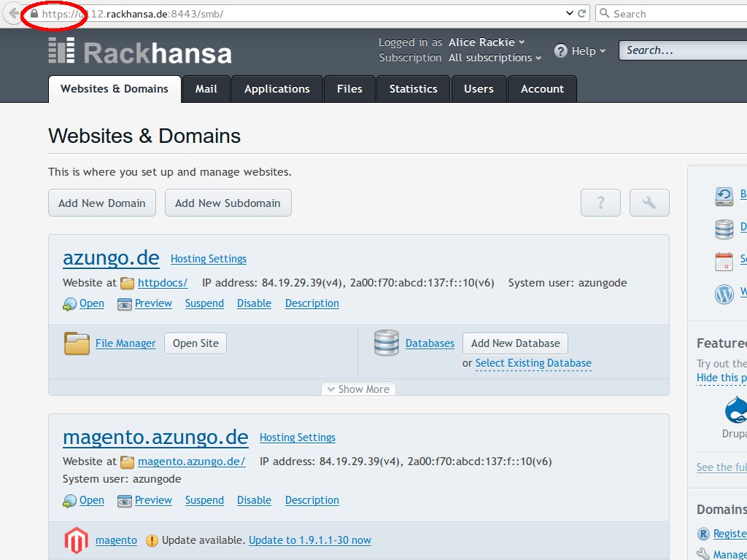
Task: Open the Account tab
Action: [542, 89]
